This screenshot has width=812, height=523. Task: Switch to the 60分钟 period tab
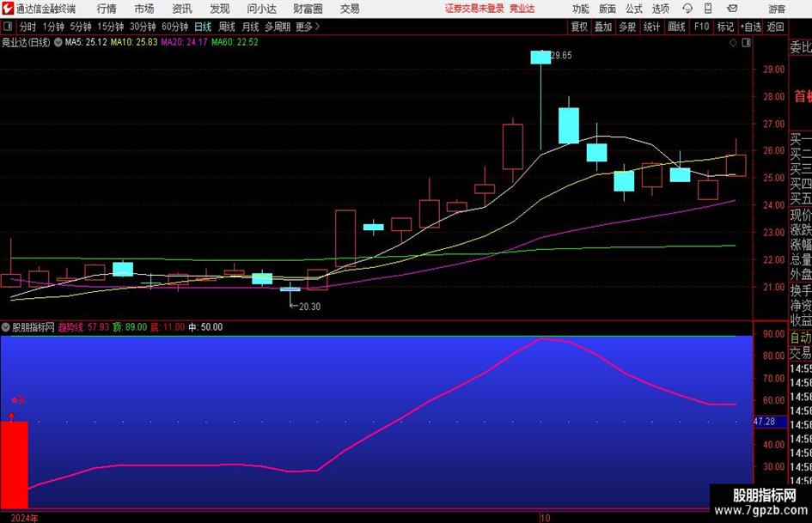(x=175, y=27)
